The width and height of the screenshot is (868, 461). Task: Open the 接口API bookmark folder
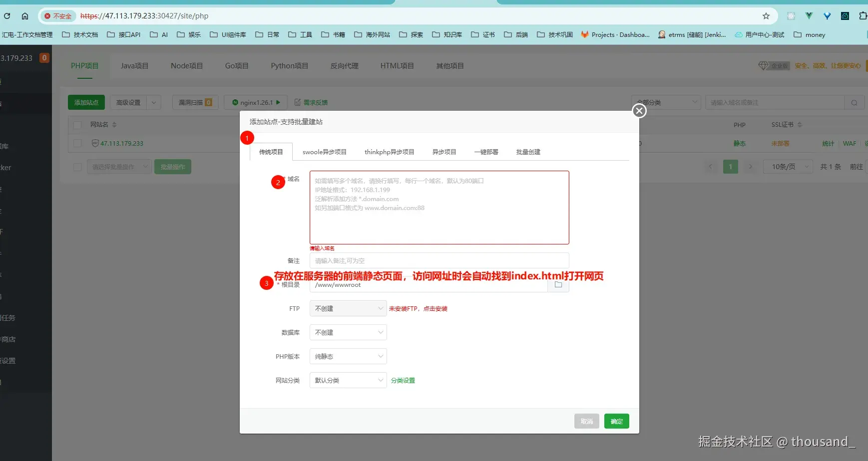click(x=124, y=35)
